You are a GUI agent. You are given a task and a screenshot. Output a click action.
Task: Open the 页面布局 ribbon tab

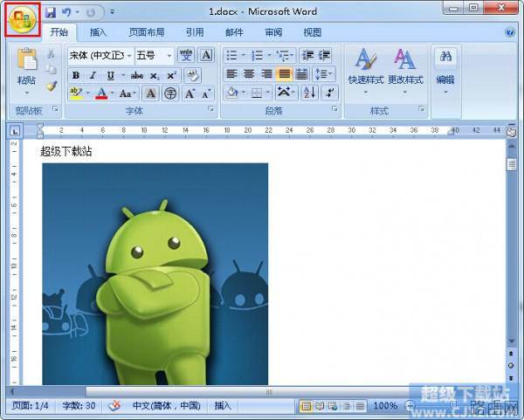147,32
